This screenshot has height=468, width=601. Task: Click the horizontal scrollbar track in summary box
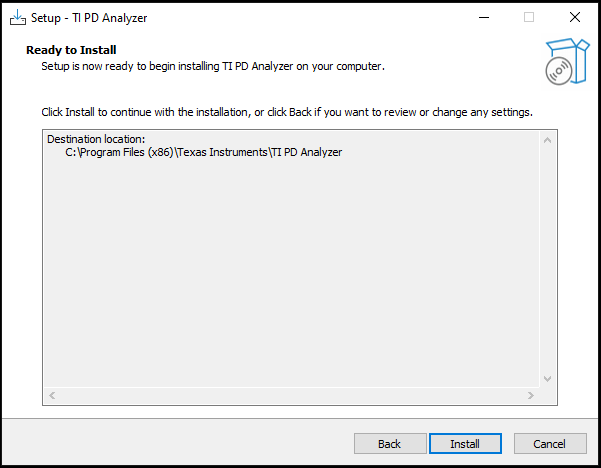pos(290,396)
